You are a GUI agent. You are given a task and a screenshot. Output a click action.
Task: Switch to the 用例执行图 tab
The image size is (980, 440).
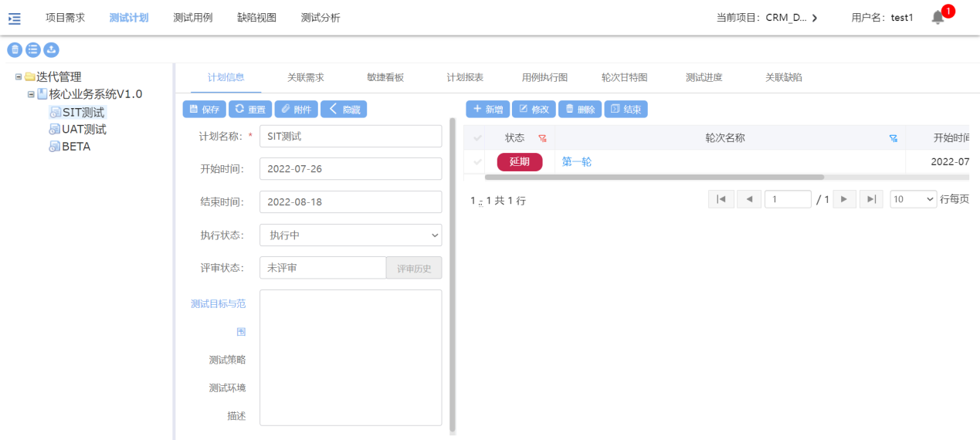(544, 77)
